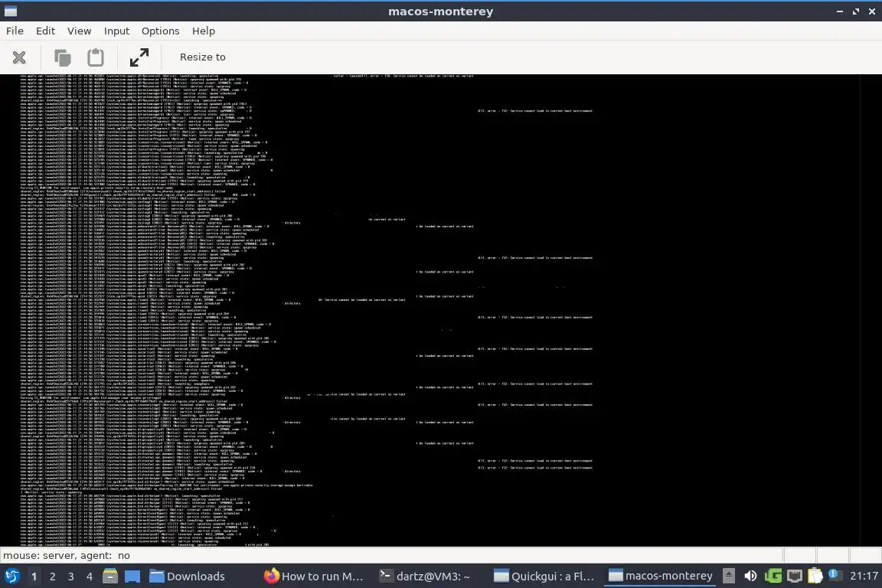Launch the file manager drawer icon in the taskbar
882x588 pixels.
click(x=110, y=577)
